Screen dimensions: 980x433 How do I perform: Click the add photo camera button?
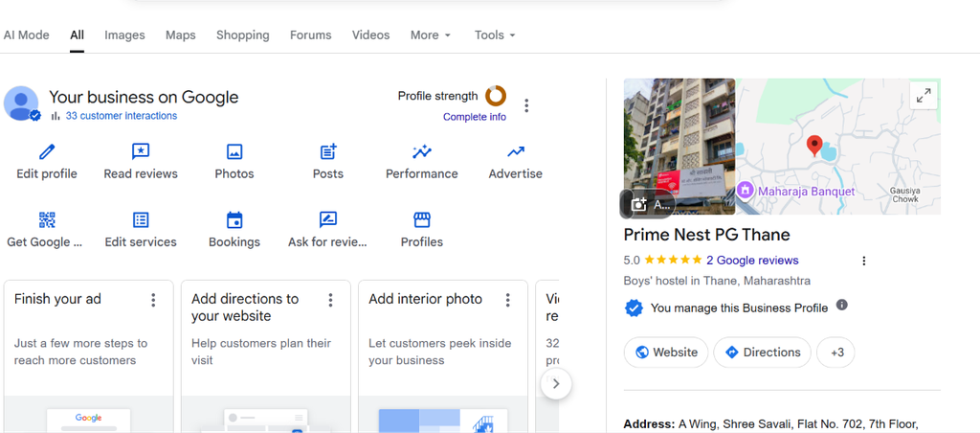pos(648,204)
